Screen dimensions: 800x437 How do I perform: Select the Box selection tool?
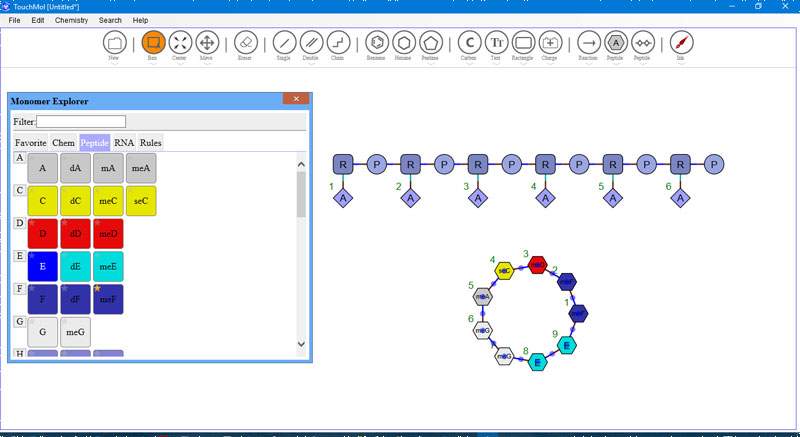pos(153,43)
